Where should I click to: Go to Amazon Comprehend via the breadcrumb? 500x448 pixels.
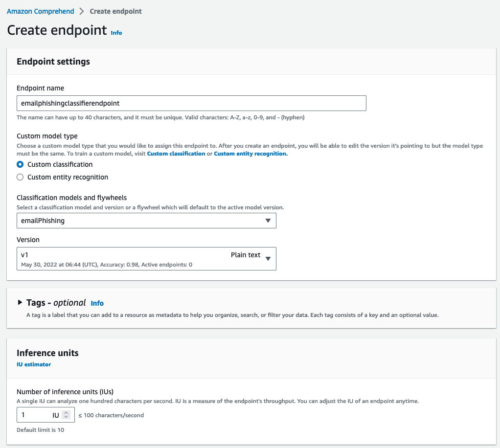coord(41,11)
